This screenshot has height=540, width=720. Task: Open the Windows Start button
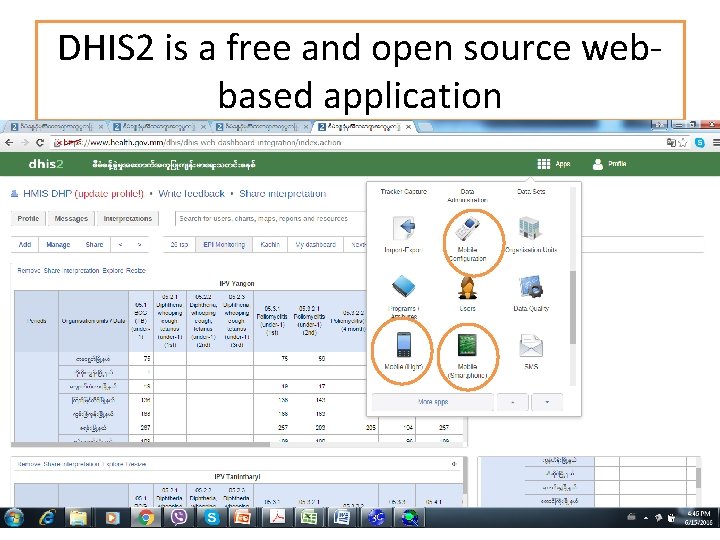13,518
